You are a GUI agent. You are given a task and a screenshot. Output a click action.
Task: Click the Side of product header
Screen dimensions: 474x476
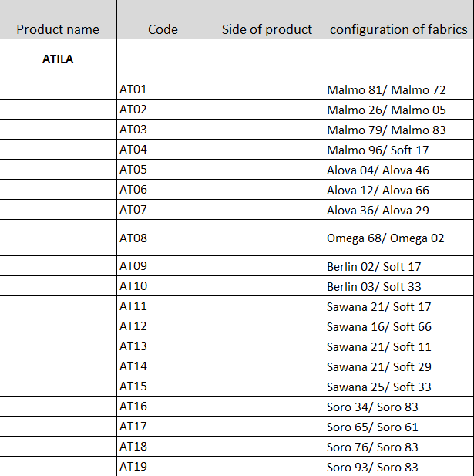pos(267,29)
